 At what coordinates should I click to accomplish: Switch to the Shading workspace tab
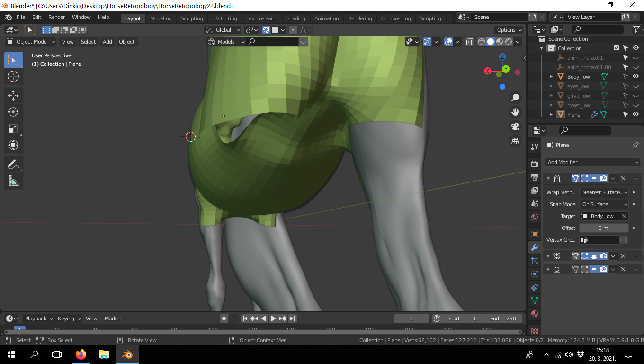295,18
